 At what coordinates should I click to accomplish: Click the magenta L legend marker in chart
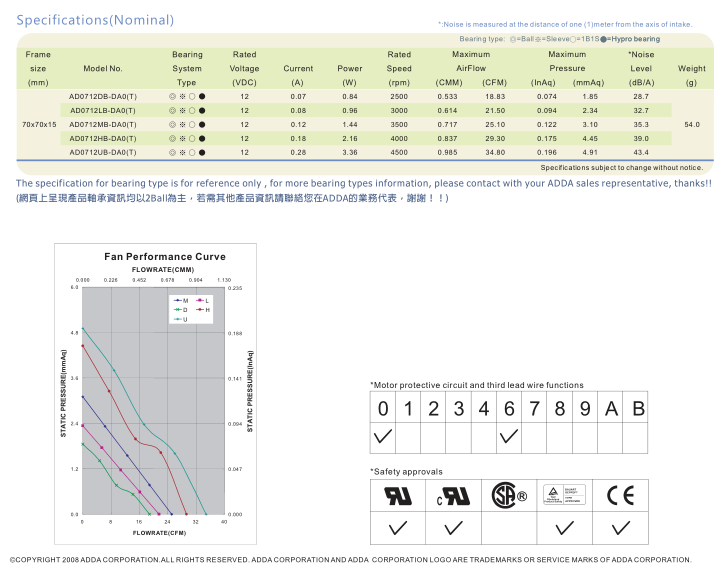coord(199,300)
